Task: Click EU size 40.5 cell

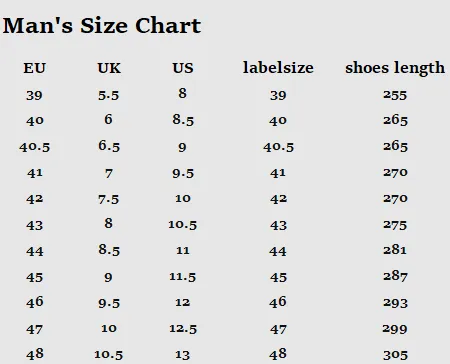Action: point(34,147)
